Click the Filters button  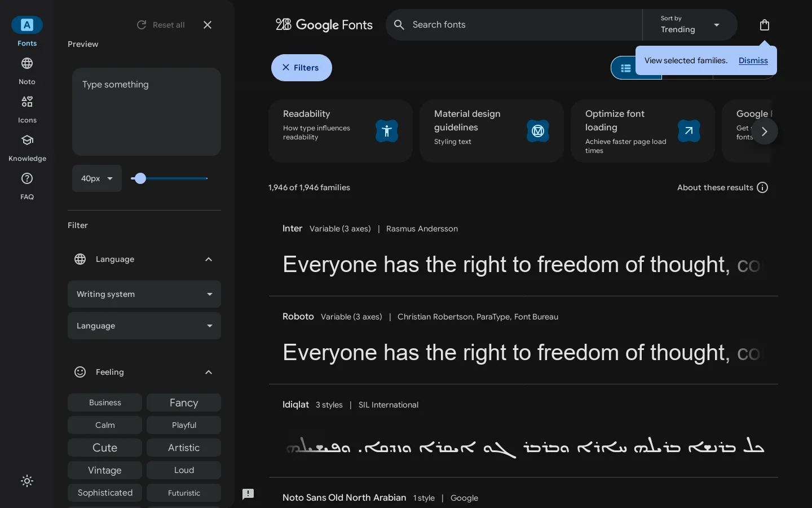click(302, 68)
